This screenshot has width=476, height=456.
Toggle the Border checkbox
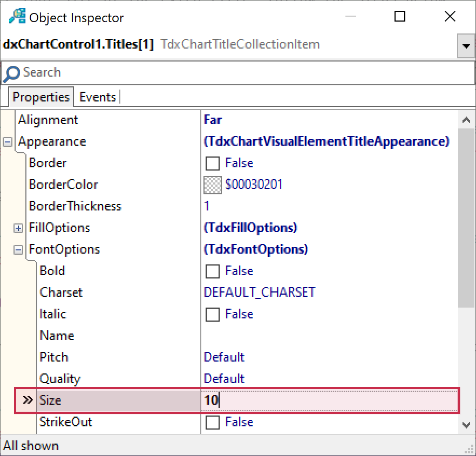click(213, 163)
